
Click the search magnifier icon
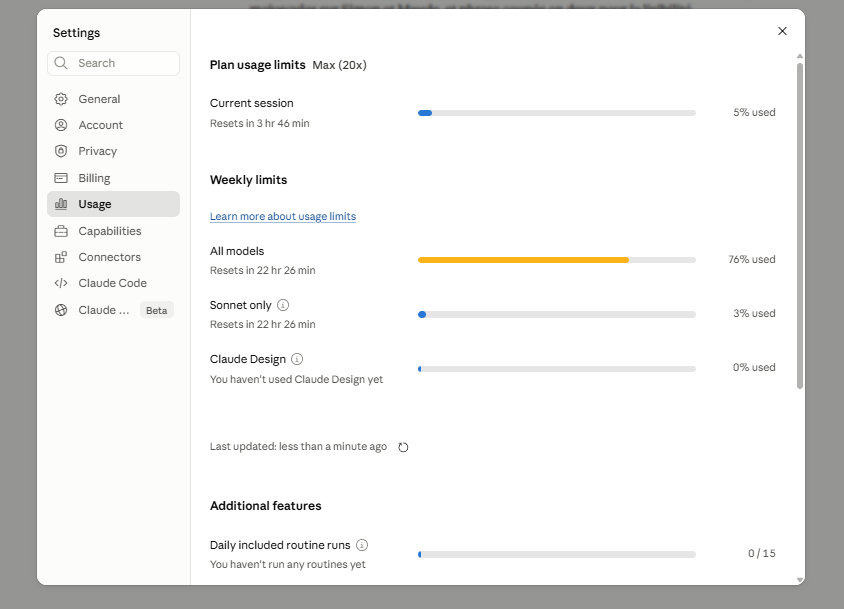[x=61, y=63]
